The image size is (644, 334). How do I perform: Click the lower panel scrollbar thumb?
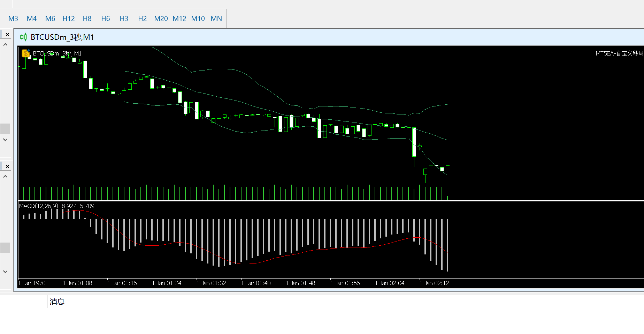coord(5,248)
